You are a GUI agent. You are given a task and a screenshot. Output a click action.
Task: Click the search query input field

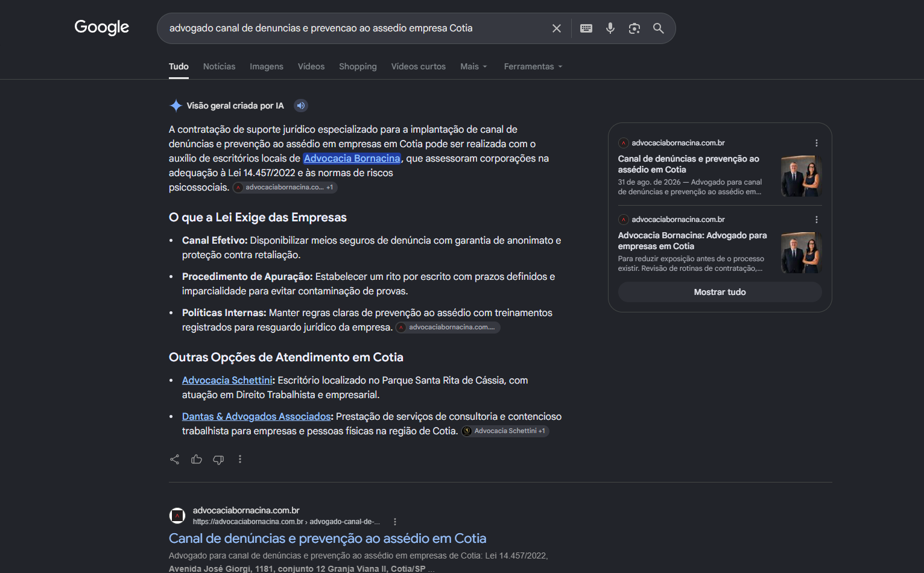(356, 28)
